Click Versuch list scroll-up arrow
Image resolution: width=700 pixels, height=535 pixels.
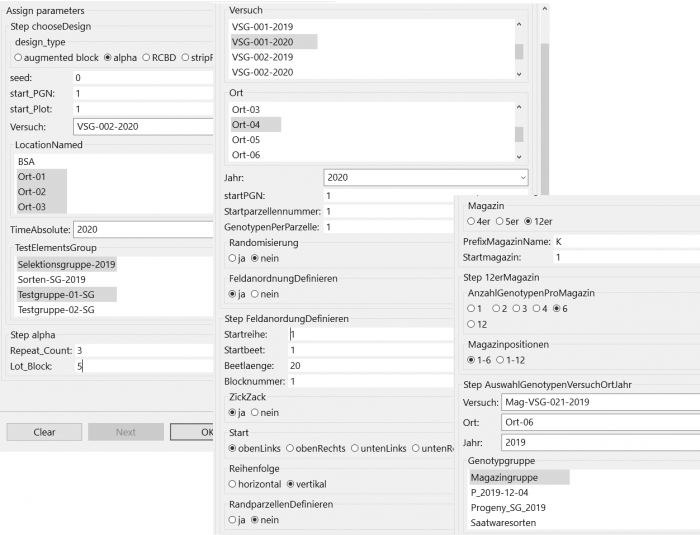(519, 25)
